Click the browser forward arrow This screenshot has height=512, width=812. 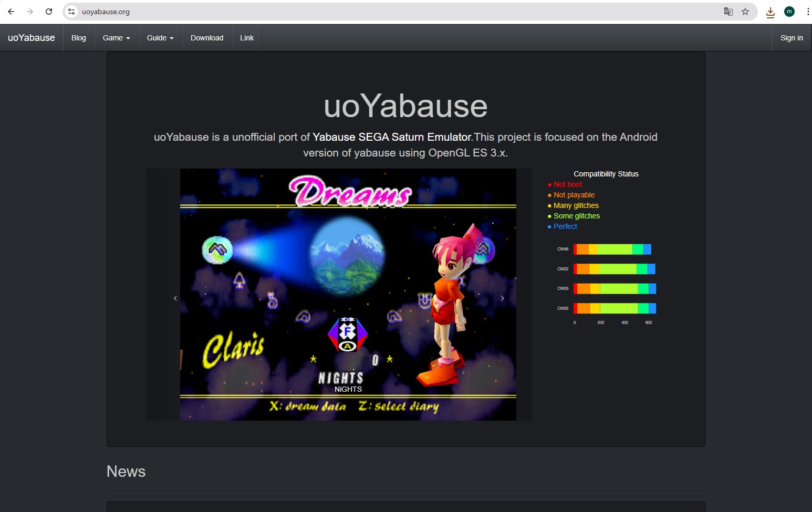click(x=30, y=12)
